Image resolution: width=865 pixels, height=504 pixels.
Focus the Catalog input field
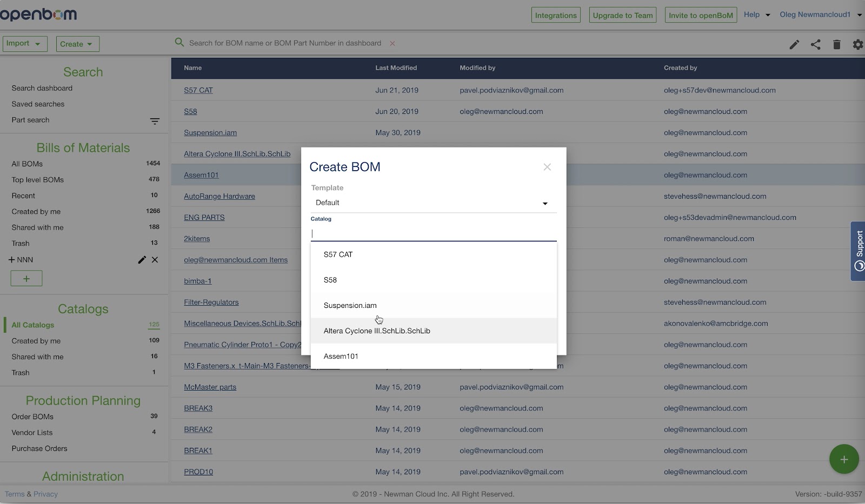[x=434, y=233]
